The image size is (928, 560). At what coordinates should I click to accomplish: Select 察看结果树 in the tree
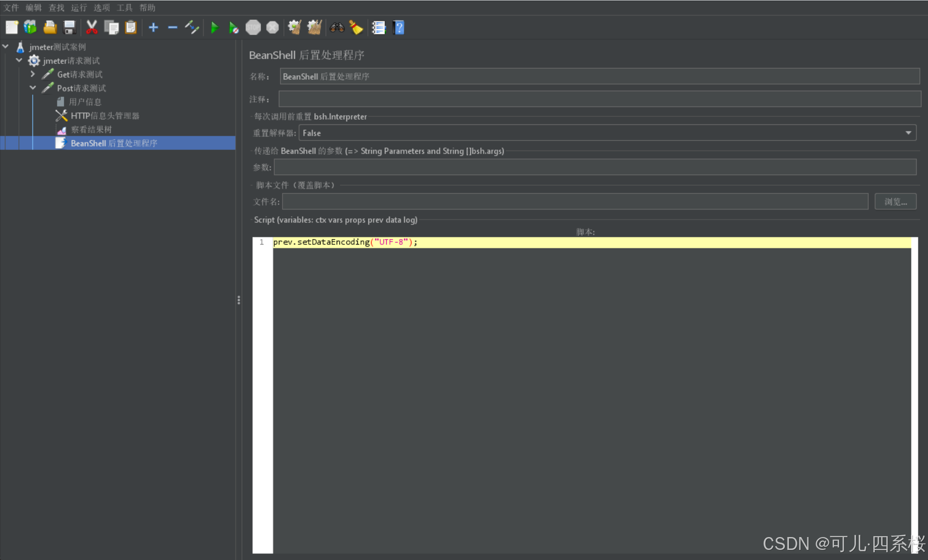tap(91, 129)
